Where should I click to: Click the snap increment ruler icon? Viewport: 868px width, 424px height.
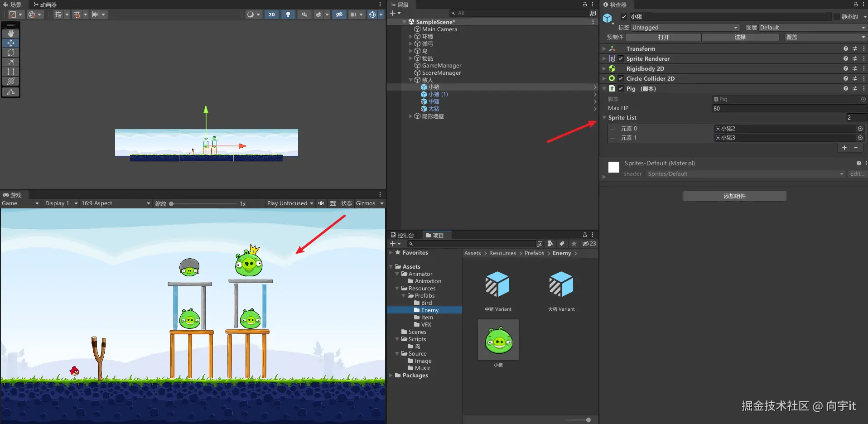95,14
